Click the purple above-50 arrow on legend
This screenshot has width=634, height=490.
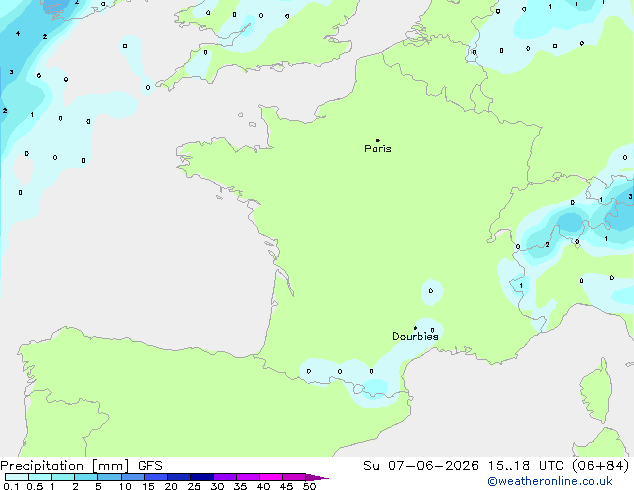coord(317,477)
